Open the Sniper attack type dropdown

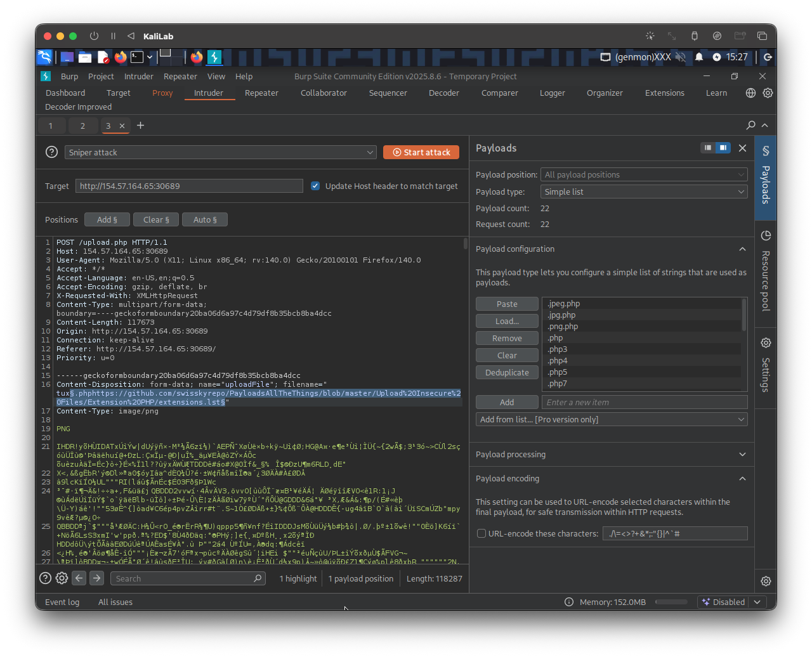(x=220, y=152)
